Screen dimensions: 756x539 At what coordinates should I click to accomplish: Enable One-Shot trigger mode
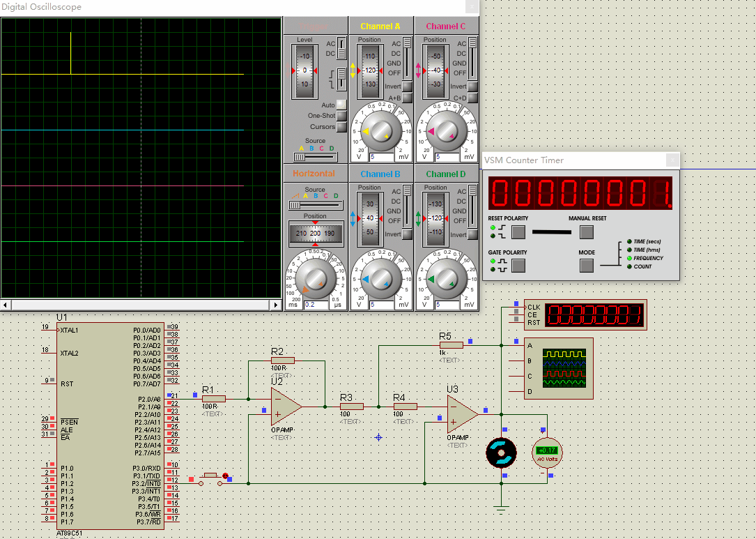click(343, 115)
